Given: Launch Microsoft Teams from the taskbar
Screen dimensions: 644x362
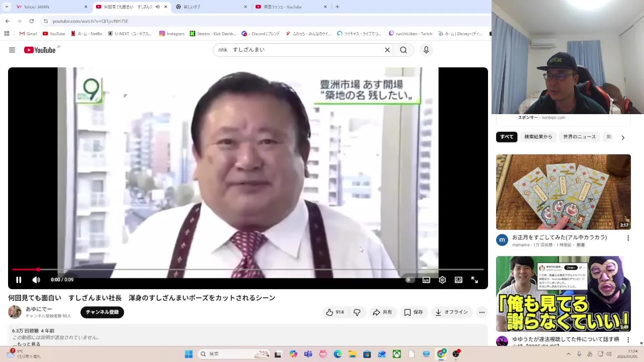Looking at the screenshot, I should [x=308, y=354].
